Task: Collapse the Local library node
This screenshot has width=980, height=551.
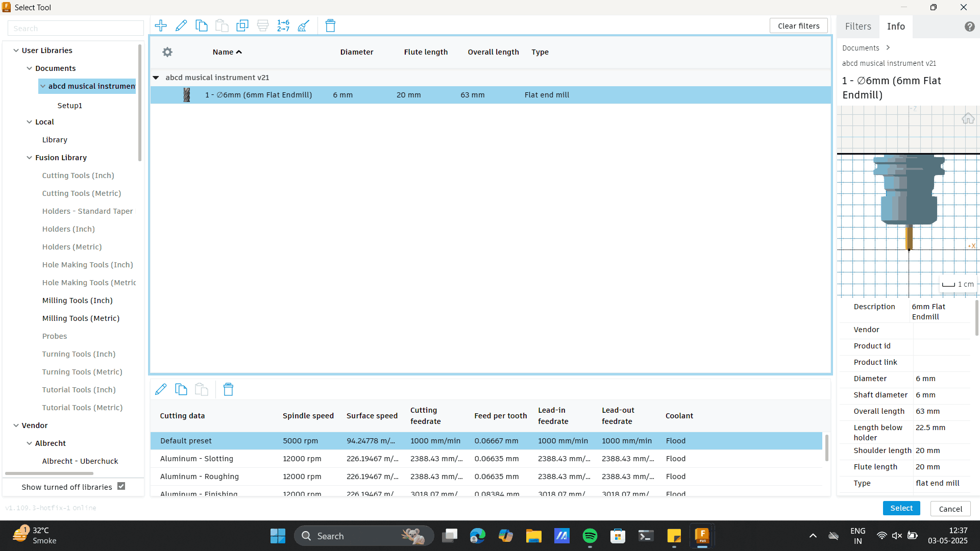Action: (30, 122)
